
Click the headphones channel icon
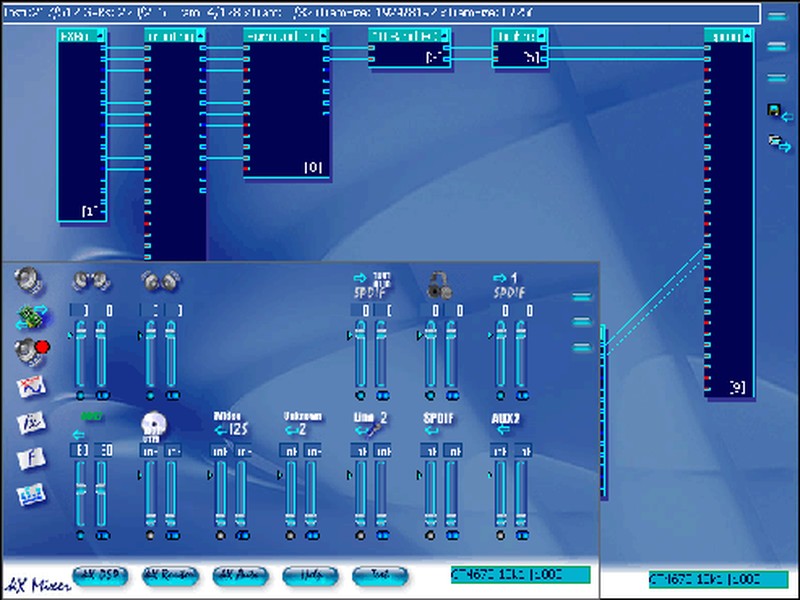(x=439, y=285)
